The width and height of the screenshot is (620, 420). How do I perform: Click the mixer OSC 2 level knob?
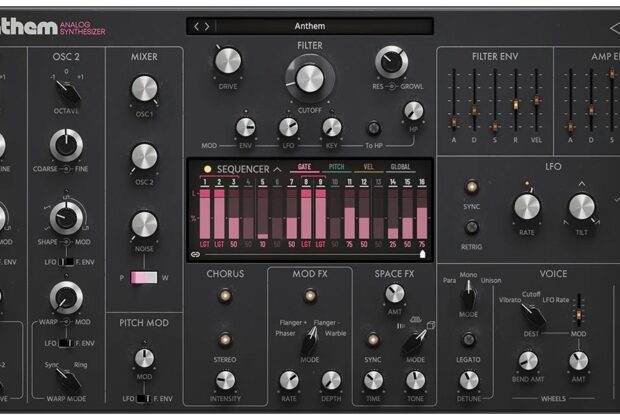[144, 157]
